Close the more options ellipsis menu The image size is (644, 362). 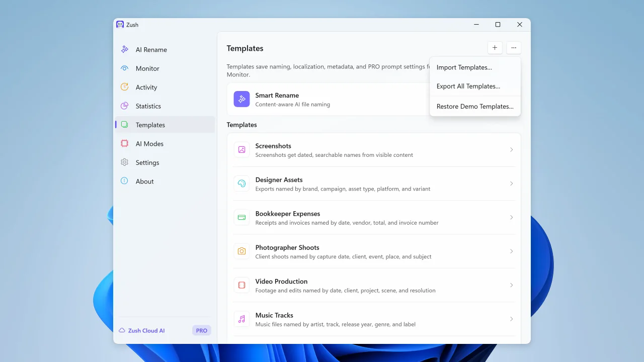pos(513,48)
